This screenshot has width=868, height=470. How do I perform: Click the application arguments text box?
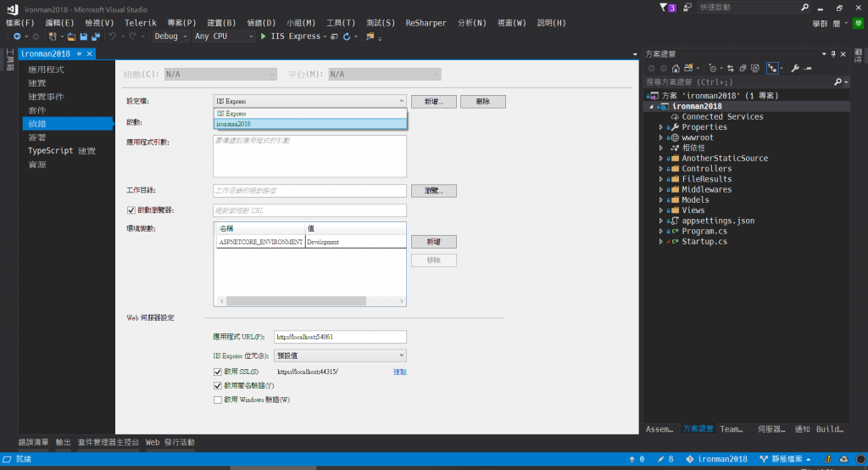(x=309, y=156)
